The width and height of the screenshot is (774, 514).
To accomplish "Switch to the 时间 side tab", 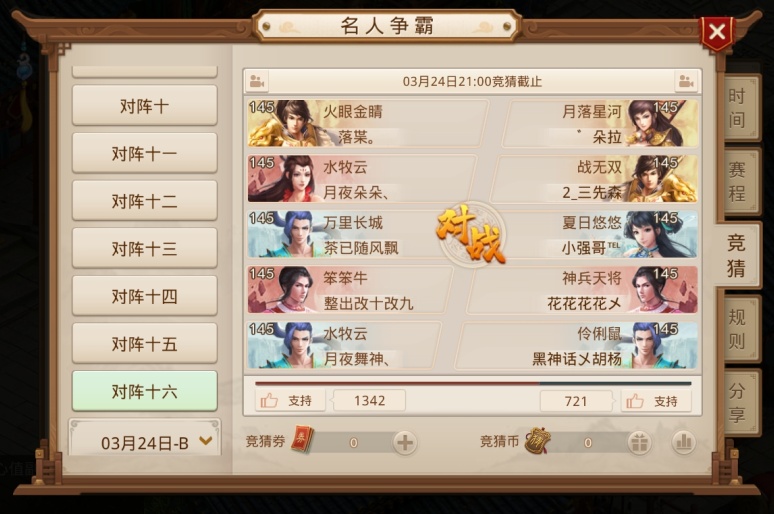I will tap(738, 108).
